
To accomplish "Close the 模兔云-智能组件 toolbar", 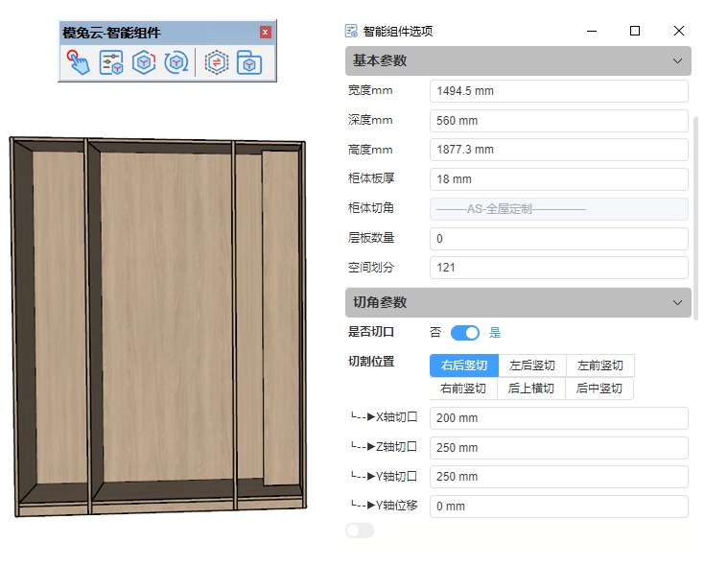I will point(266,33).
